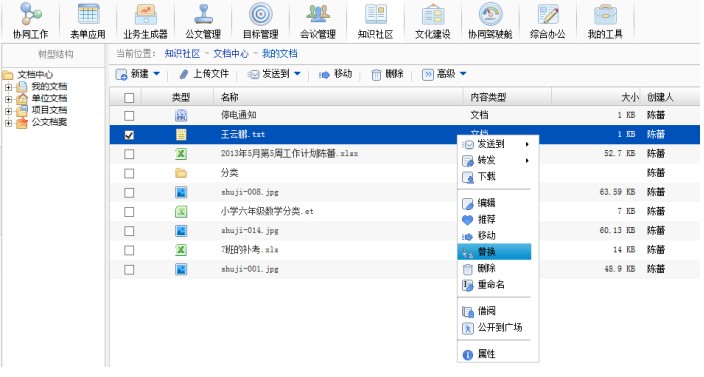704x377 pixels.
Task: Open the 公文管理 stamp icon
Action: pyautogui.click(x=203, y=14)
